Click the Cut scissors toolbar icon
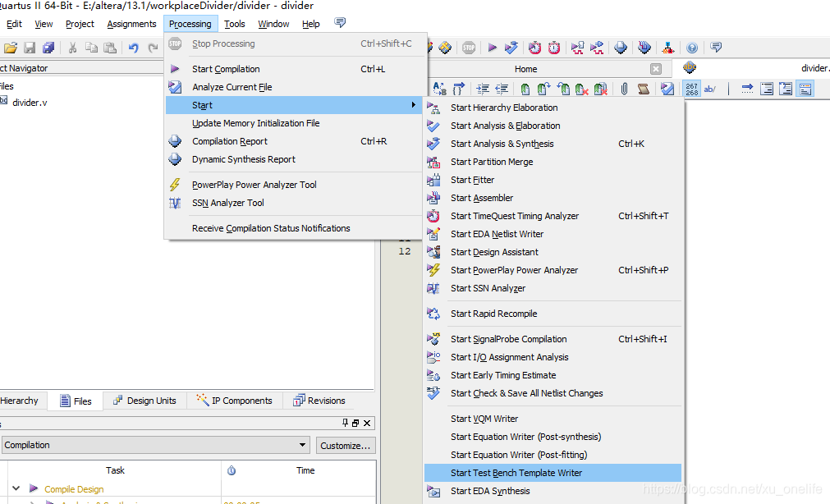 coord(72,48)
